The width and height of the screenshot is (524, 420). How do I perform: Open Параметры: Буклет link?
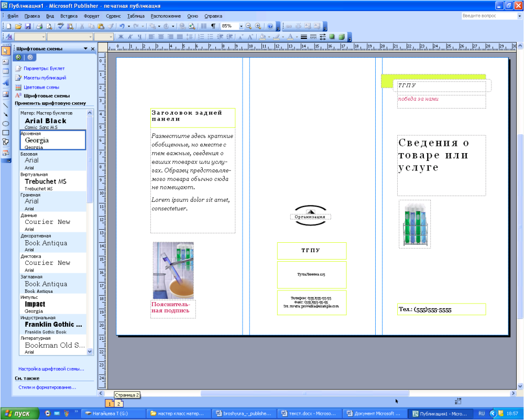point(44,69)
